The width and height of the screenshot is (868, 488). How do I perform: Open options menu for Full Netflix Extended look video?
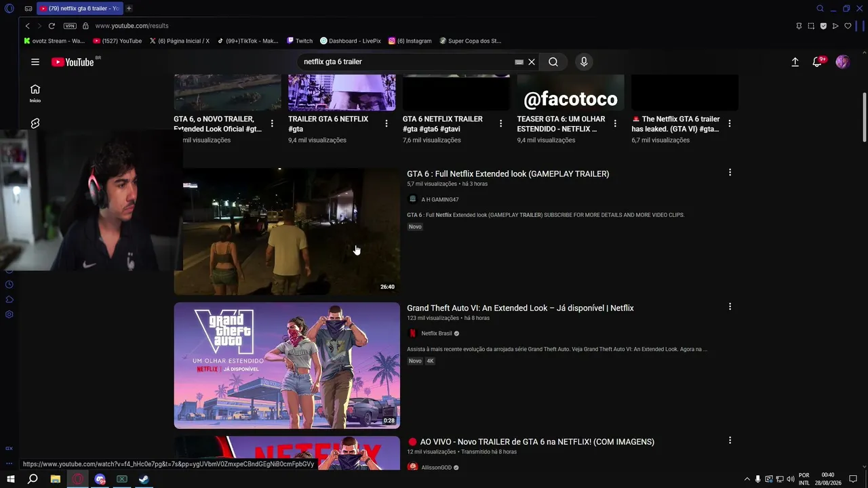pyautogui.click(x=730, y=173)
